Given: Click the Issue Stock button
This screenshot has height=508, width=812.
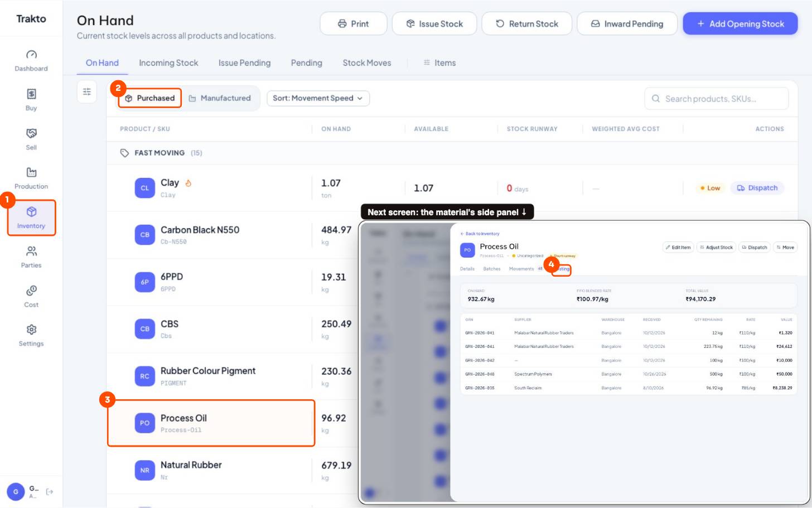Looking at the screenshot, I should pyautogui.click(x=434, y=23).
